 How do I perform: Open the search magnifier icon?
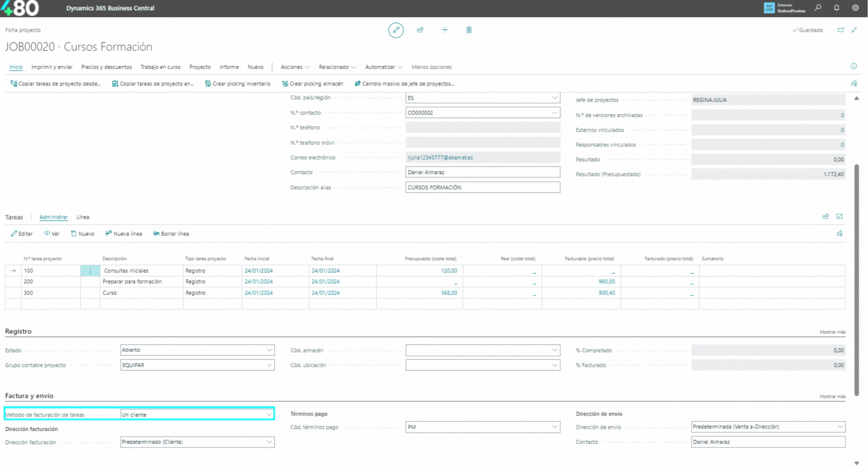tap(818, 8)
